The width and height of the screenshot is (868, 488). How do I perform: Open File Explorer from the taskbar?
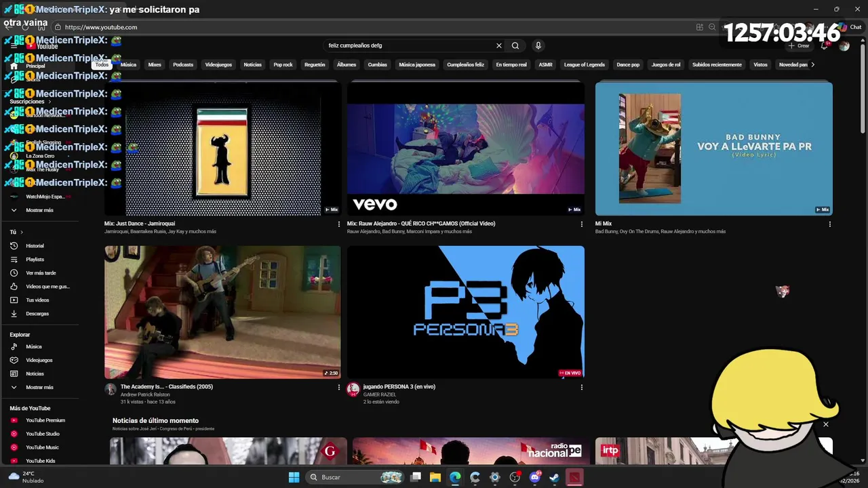click(435, 477)
